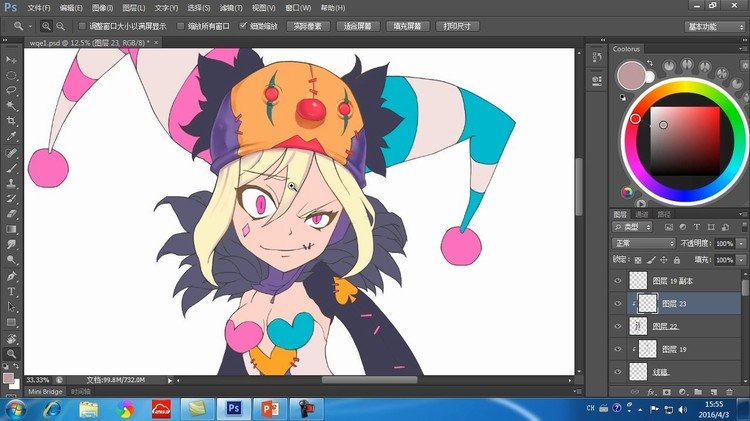Select the Hand tool
This screenshot has height=421, width=750.
(11, 339)
